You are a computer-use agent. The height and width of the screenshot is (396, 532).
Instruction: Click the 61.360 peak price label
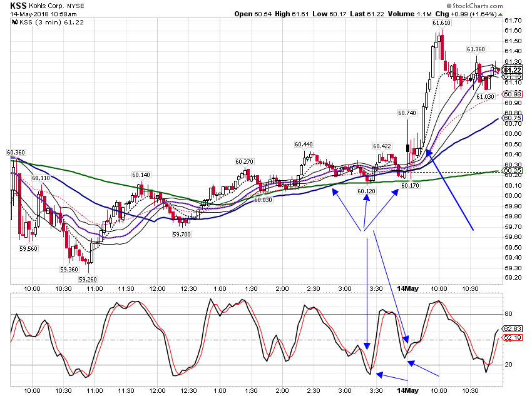tap(476, 49)
